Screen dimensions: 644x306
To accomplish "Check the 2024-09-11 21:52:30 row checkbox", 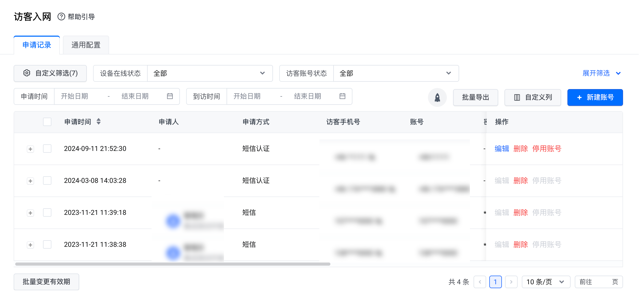I will [47, 149].
